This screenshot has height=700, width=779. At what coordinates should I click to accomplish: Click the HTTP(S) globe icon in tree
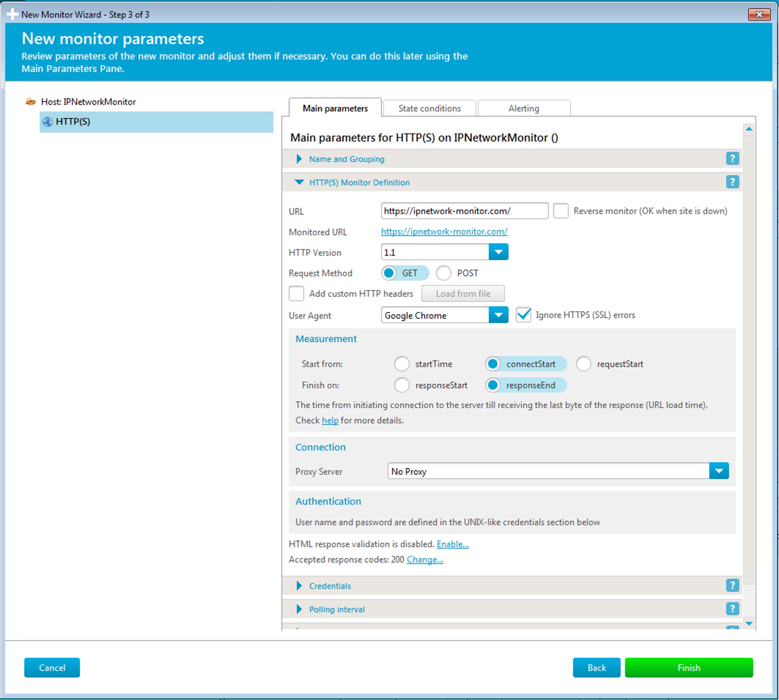(48, 122)
